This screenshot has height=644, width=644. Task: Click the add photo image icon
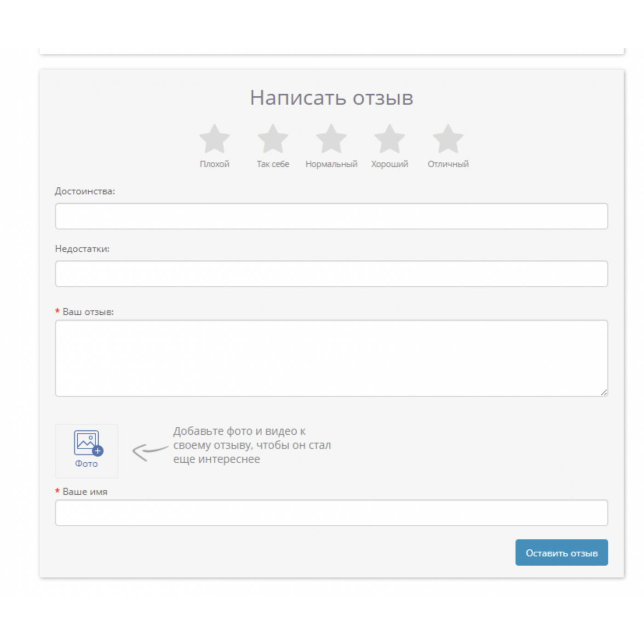point(87,443)
